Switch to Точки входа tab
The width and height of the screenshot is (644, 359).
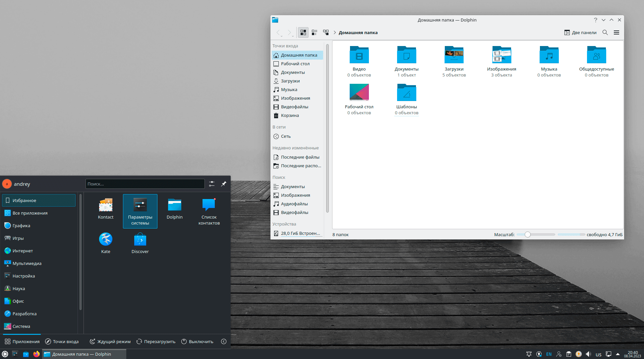point(62,341)
